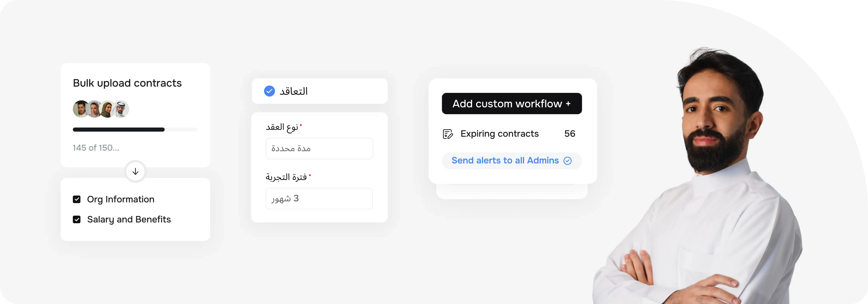
Task: Open the فترة التجربة duration selector
Action: pos(319,198)
